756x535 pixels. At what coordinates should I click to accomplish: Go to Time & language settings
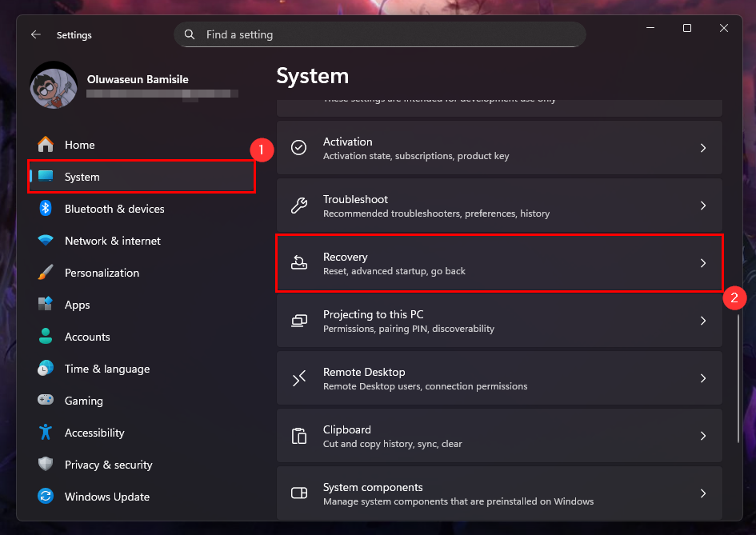pos(106,369)
